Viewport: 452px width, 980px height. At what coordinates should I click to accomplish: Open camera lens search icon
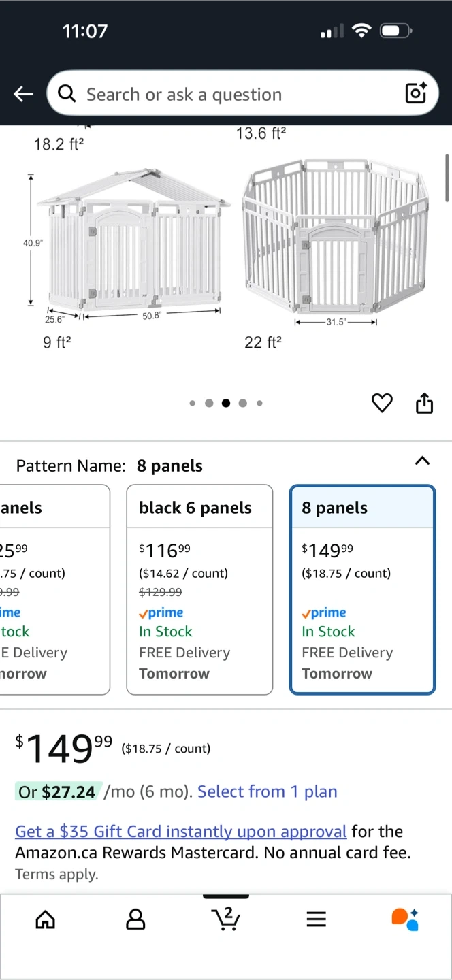pyautogui.click(x=416, y=93)
